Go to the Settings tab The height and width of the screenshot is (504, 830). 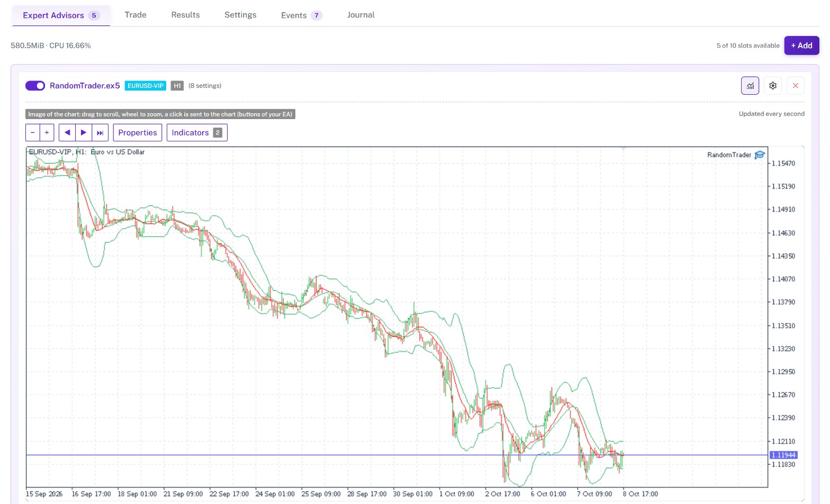coord(240,15)
